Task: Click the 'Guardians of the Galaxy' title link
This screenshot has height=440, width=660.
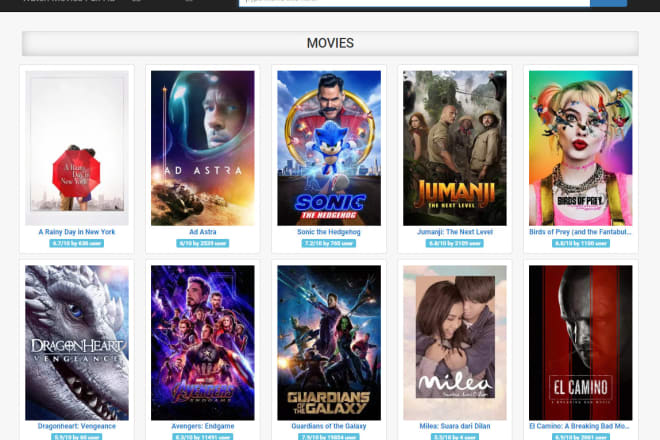Action: [x=329, y=426]
